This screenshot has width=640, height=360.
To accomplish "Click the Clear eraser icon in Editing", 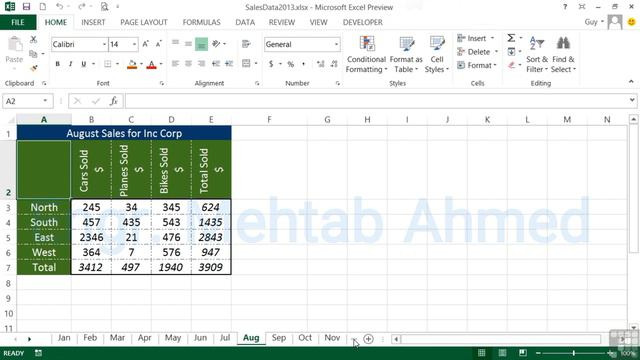I will (511, 65).
